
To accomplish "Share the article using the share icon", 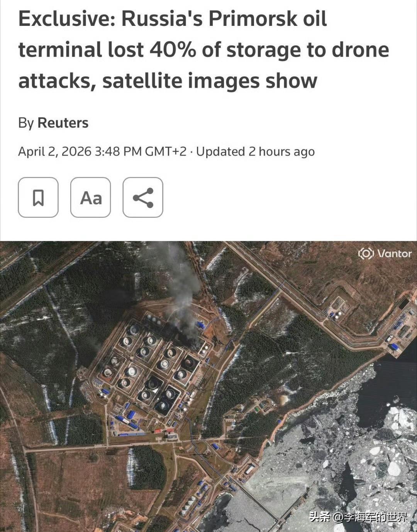I will click(143, 197).
